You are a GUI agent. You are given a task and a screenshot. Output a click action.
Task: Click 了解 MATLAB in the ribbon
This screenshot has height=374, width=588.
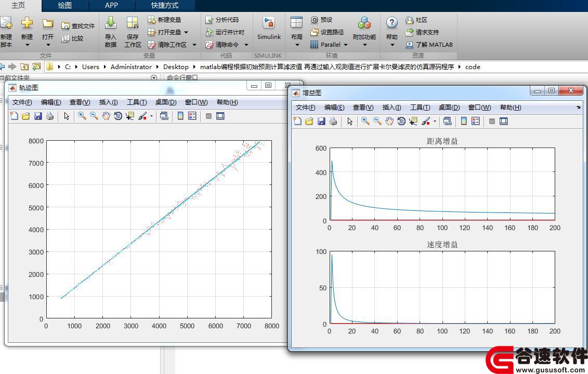(x=429, y=45)
